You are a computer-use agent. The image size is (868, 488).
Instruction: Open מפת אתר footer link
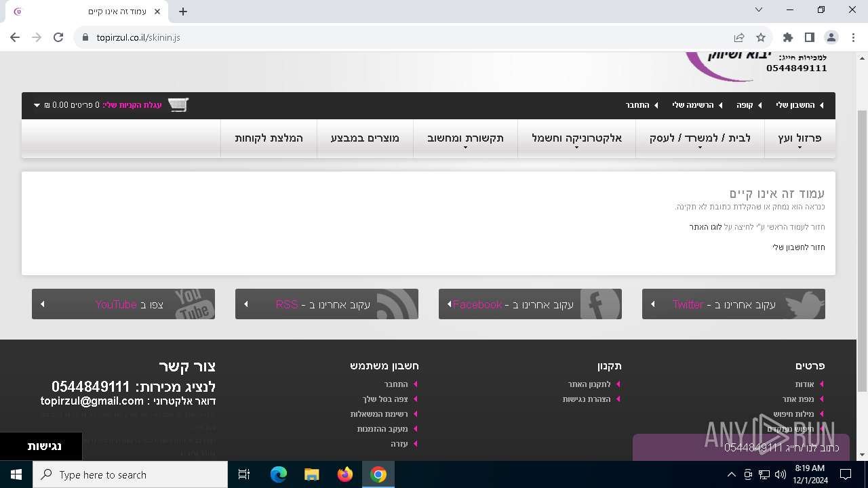(x=798, y=399)
